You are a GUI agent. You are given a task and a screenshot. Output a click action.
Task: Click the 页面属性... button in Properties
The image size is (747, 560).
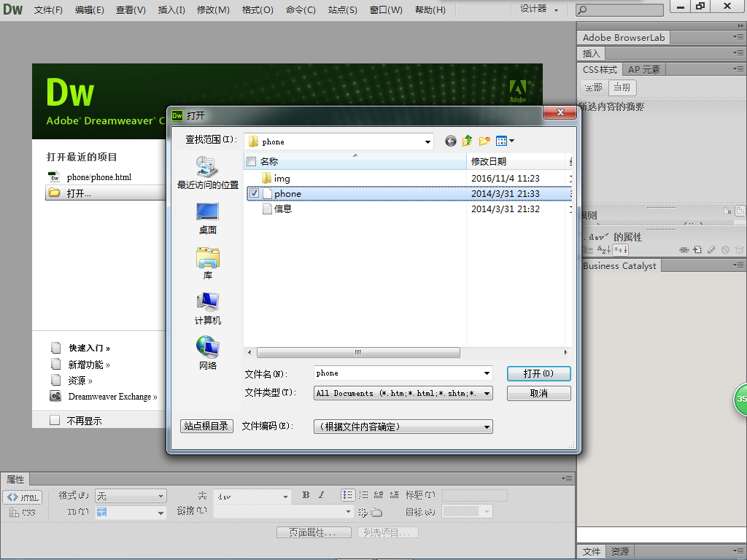coord(314,532)
